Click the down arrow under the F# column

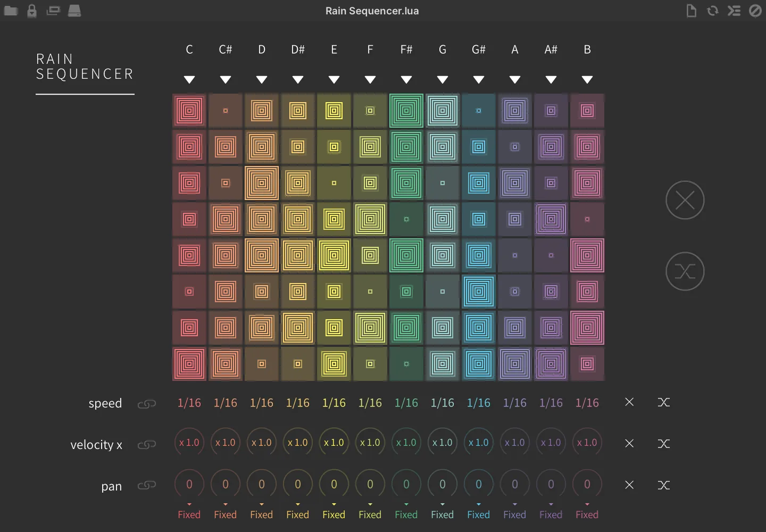[406, 80]
